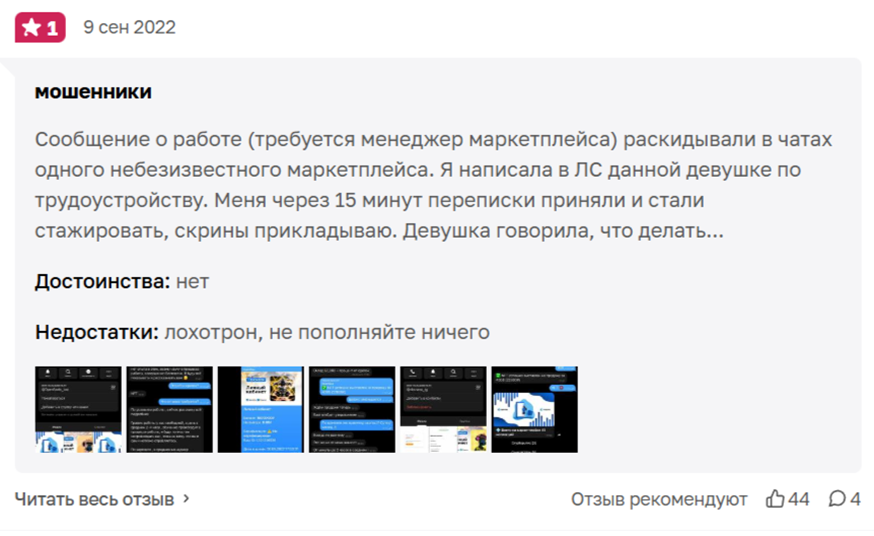Click the Недостатки line mentioning лохотрон

coord(263,332)
